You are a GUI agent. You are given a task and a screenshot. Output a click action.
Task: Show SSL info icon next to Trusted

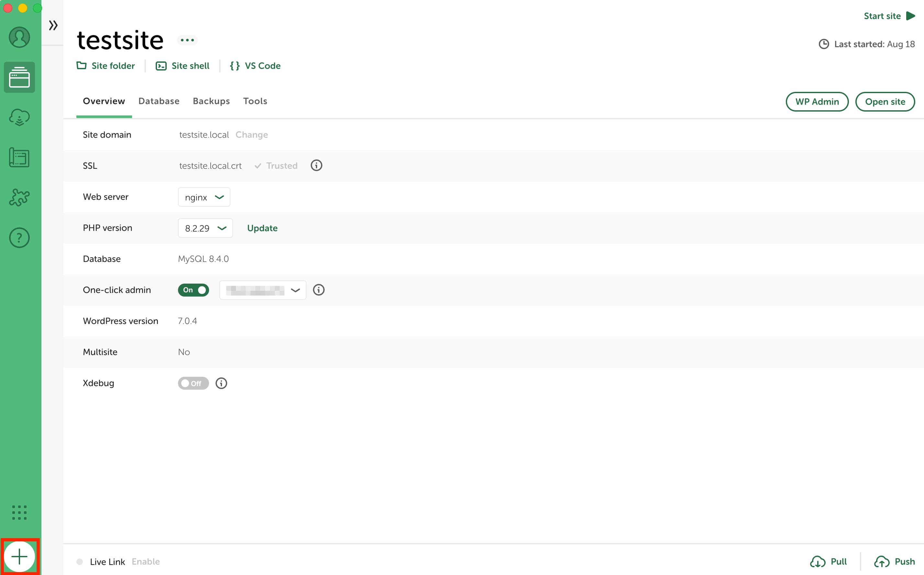pos(316,166)
